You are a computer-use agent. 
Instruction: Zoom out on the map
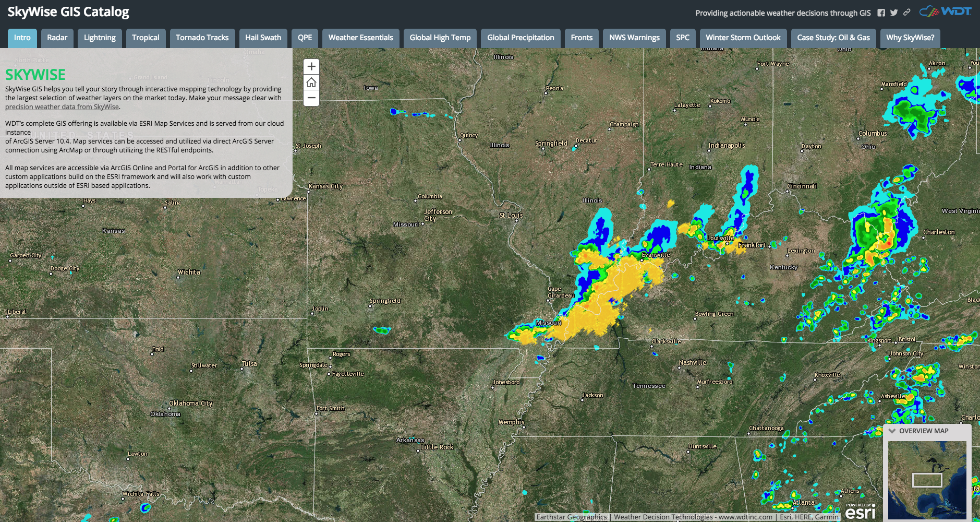pyautogui.click(x=311, y=98)
